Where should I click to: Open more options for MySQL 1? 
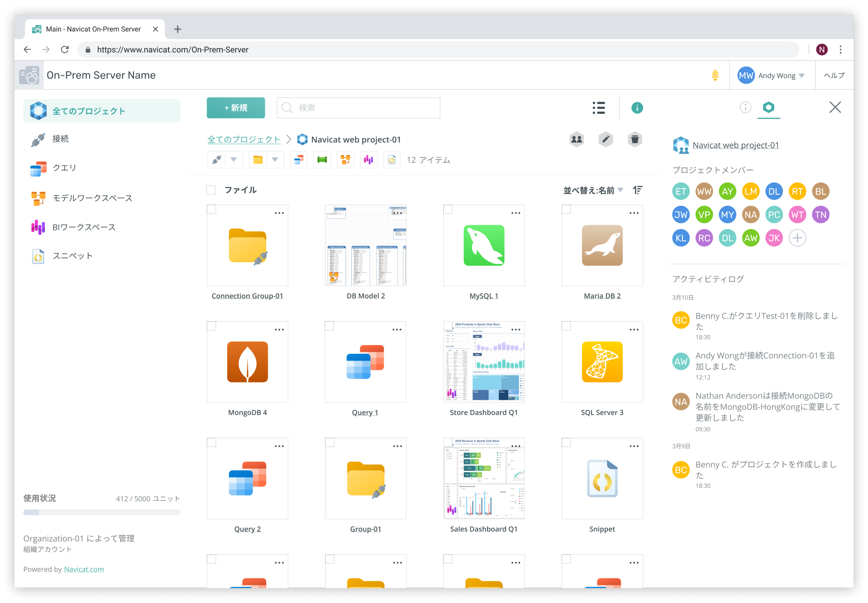[x=516, y=213]
